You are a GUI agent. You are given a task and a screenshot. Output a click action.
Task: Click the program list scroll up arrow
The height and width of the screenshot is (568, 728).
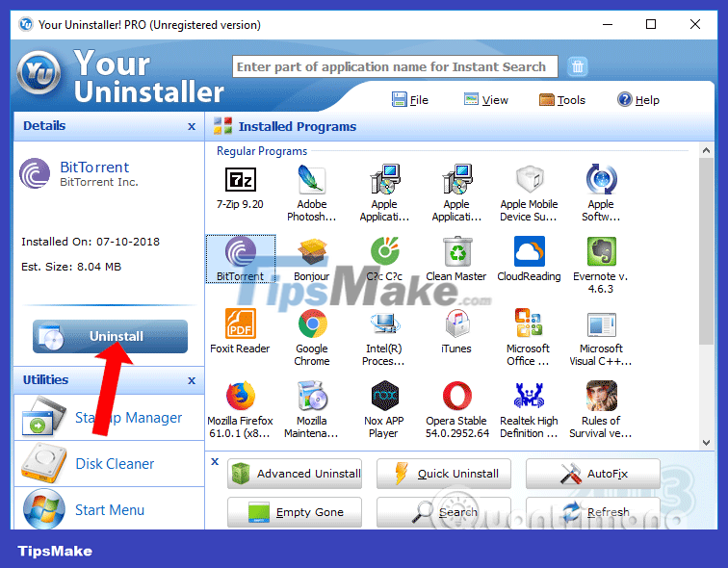(706, 150)
